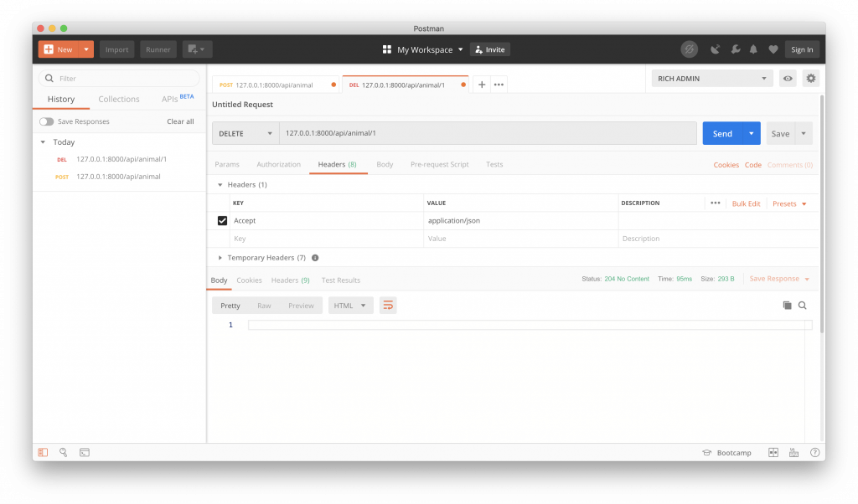Click the heart icon

pos(773,49)
